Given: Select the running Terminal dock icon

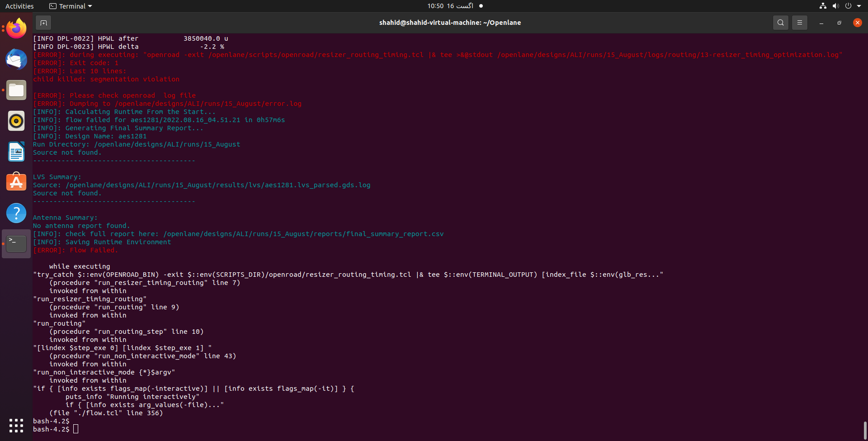Looking at the screenshot, I should [x=16, y=243].
